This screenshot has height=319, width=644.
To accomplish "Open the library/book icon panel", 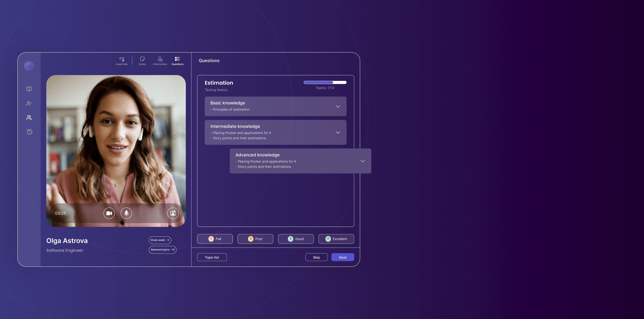I will 29,89.
